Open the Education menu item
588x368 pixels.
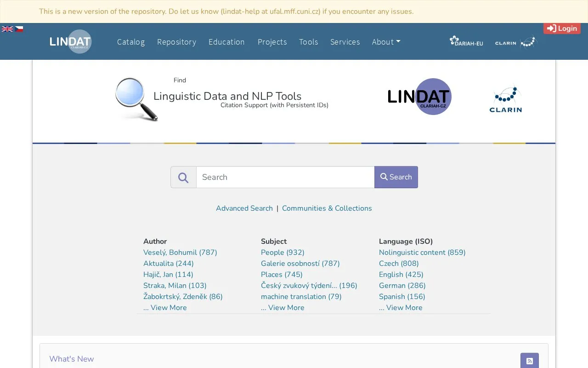click(x=226, y=42)
